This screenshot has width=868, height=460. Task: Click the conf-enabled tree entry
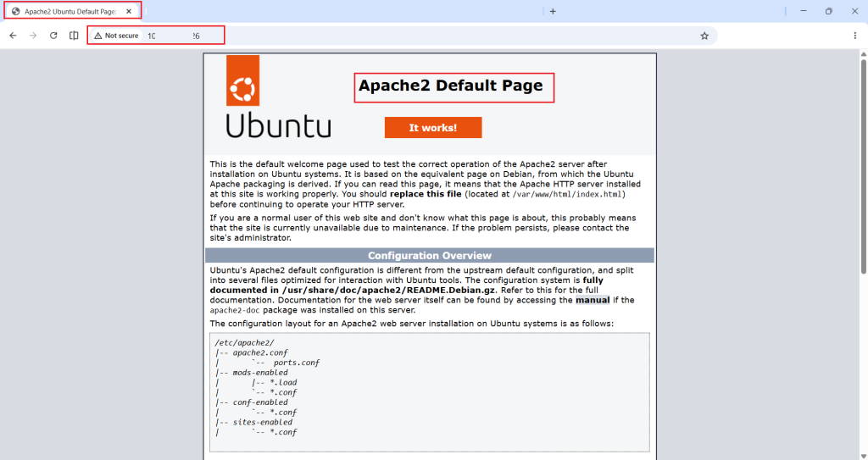(x=260, y=402)
